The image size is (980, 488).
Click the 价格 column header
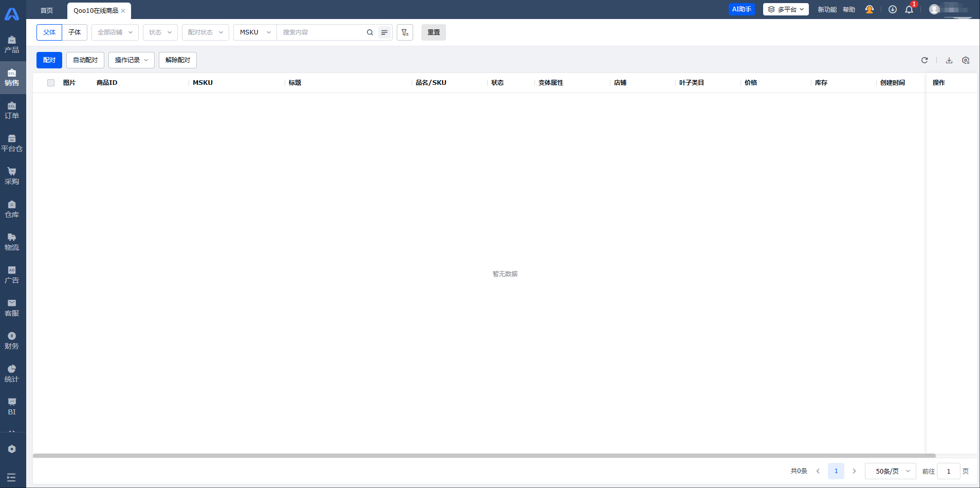point(751,83)
